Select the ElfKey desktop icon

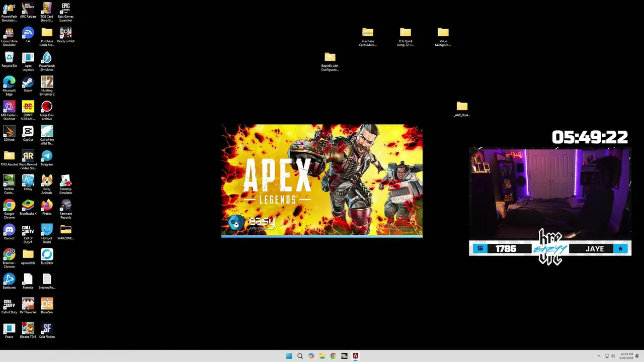28,183
